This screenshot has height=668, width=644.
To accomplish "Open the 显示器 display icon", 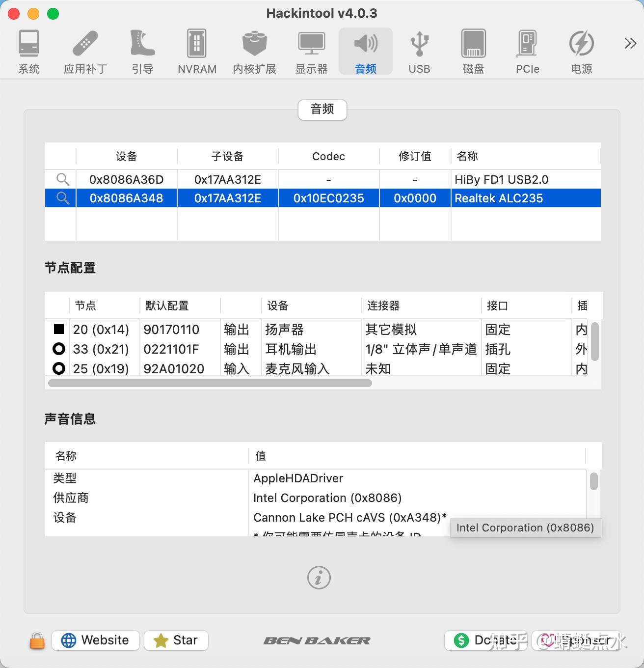I will (312, 49).
